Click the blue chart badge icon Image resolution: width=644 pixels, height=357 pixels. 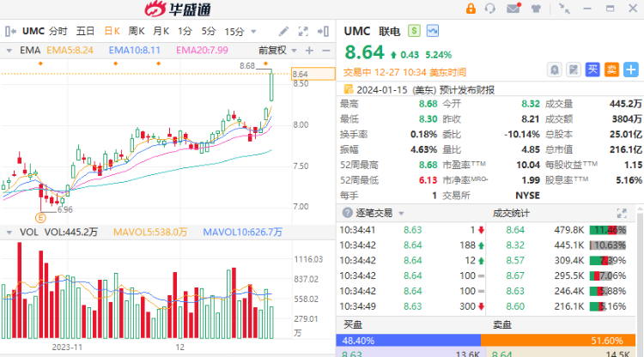[x=433, y=31]
